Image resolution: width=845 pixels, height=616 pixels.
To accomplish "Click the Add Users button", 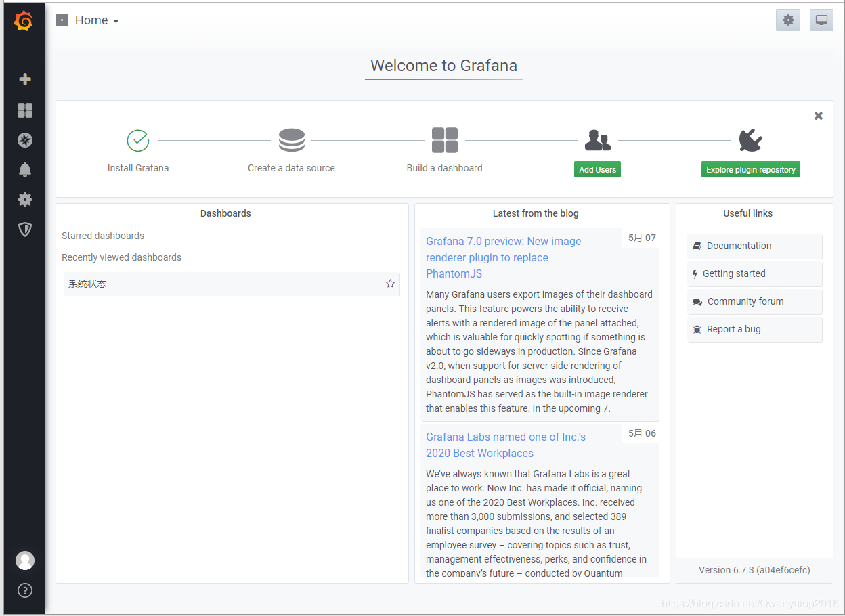I will point(597,170).
